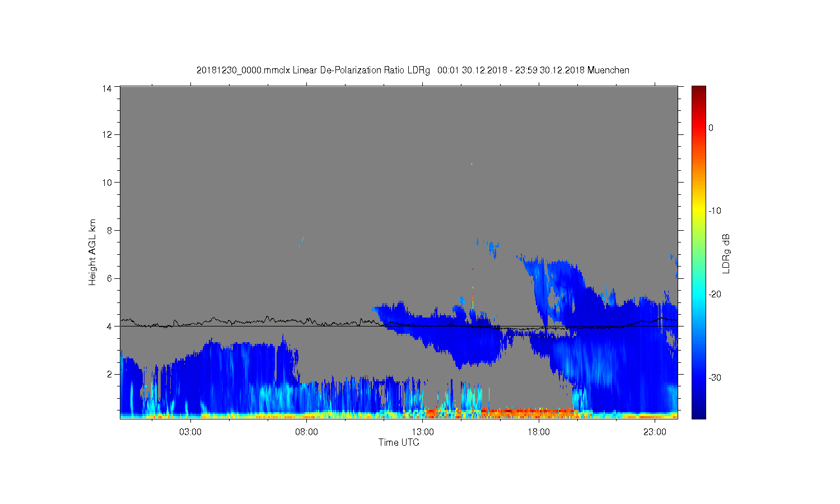Image resolution: width=840 pixels, height=504 pixels.
Task: Click the height tick label 14
Action: pyautogui.click(x=107, y=88)
